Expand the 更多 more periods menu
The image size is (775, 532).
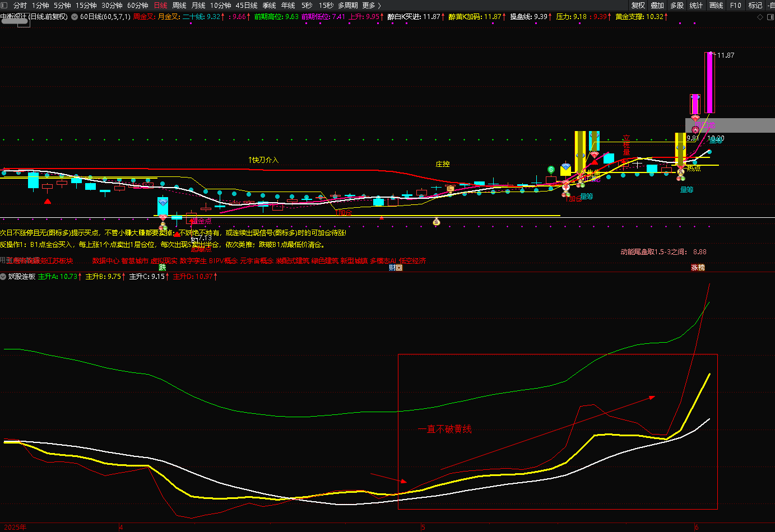[x=372, y=6]
